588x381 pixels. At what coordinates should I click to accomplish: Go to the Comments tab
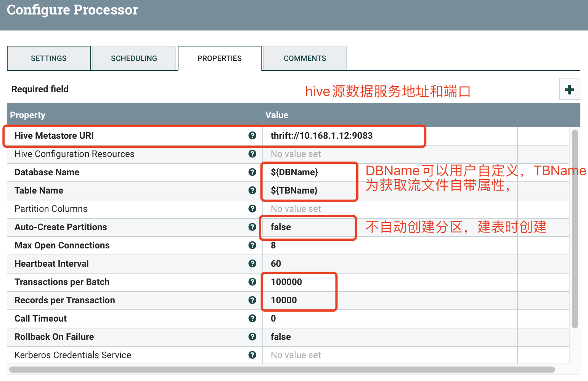point(305,58)
